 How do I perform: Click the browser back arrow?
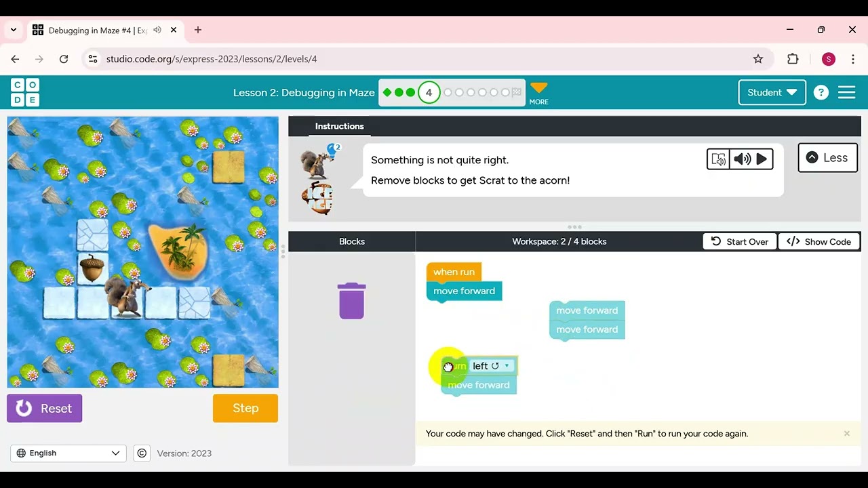tap(15, 59)
